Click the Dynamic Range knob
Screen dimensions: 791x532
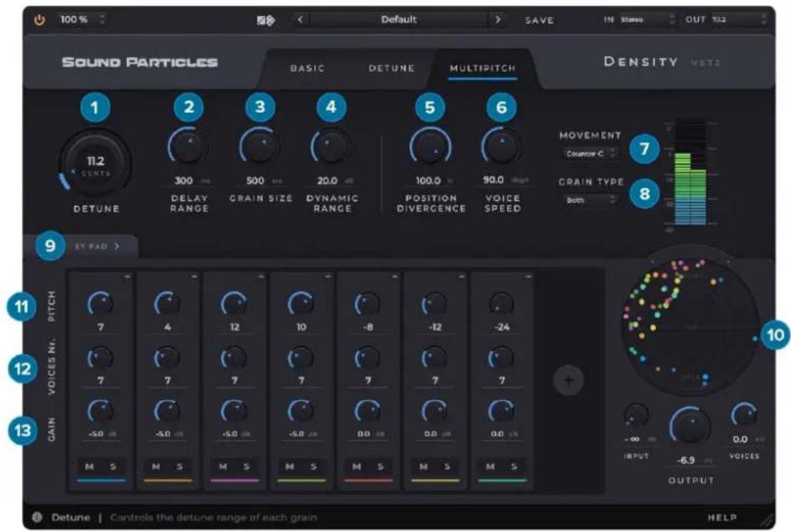coord(331,146)
